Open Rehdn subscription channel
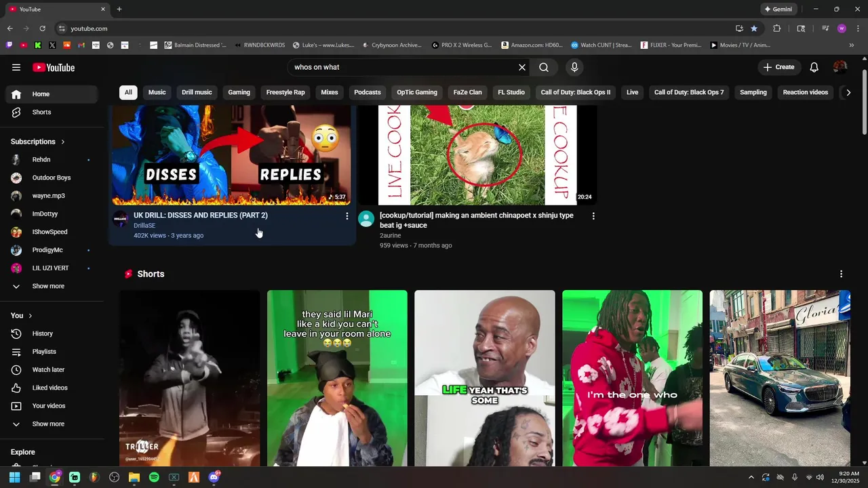Image resolution: width=868 pixels, height=488 pixels. 52,159
